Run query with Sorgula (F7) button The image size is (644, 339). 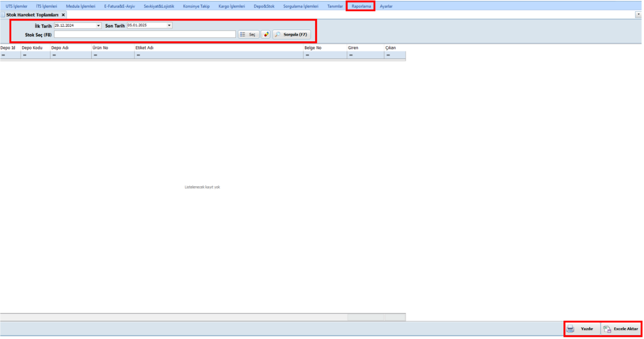[291, 34]
